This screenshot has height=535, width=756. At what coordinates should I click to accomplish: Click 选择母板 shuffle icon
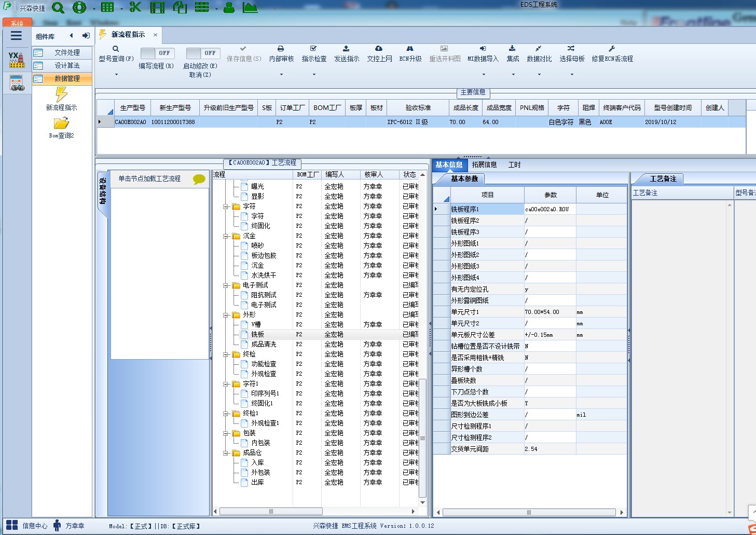(571, 49)
